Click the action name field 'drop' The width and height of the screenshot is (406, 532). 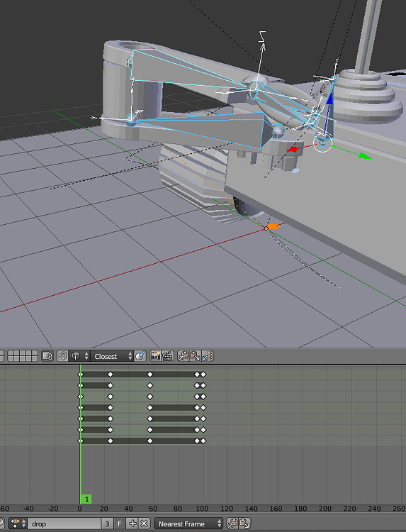64,523
